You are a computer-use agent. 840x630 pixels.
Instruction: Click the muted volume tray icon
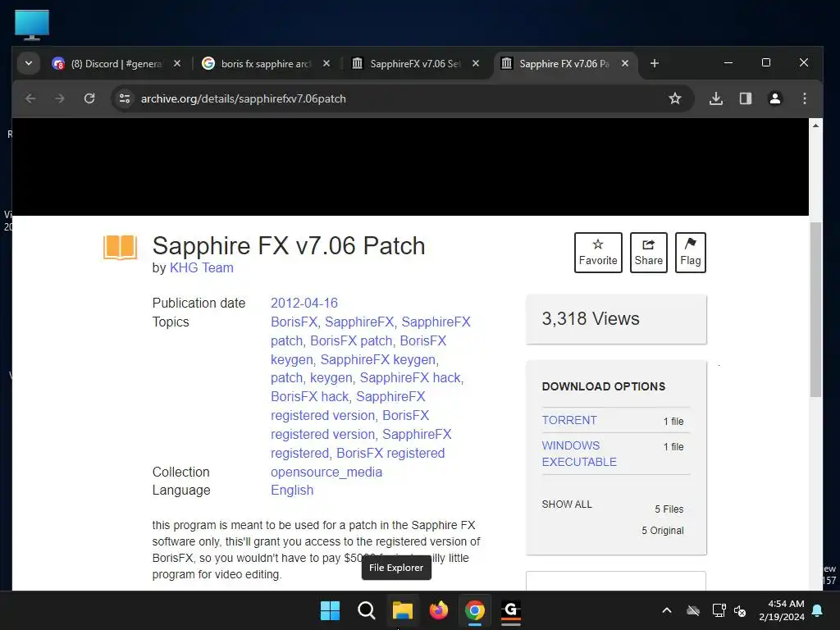click(x=740, y=610)
